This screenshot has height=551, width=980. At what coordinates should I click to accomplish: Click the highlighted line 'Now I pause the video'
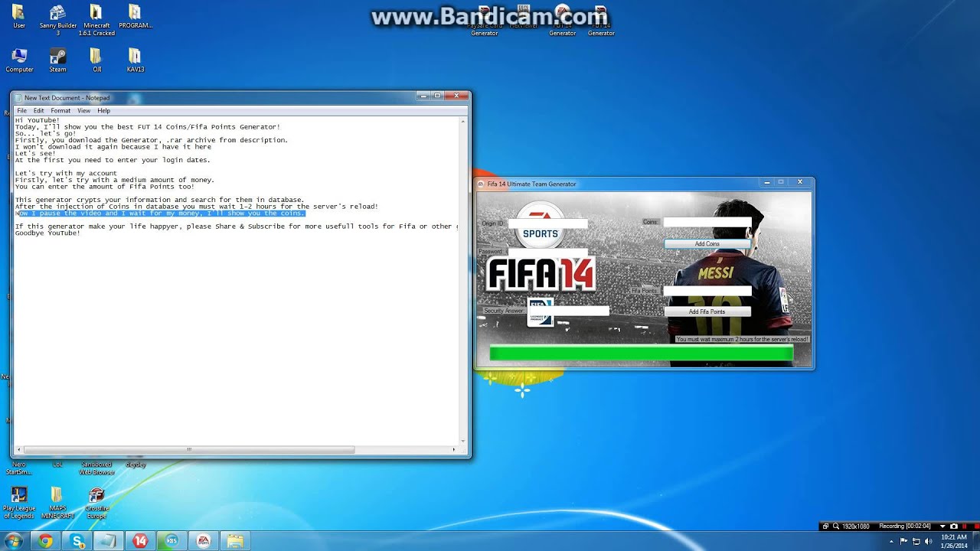[x=160, y=214]
